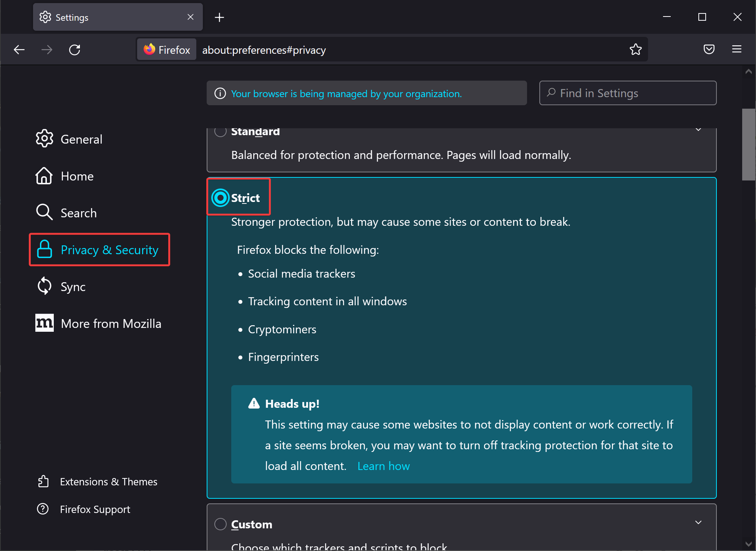Click 'Tracking content in all windows' text
The height and width of the screenshot is (551, 756).
point(327,301)
